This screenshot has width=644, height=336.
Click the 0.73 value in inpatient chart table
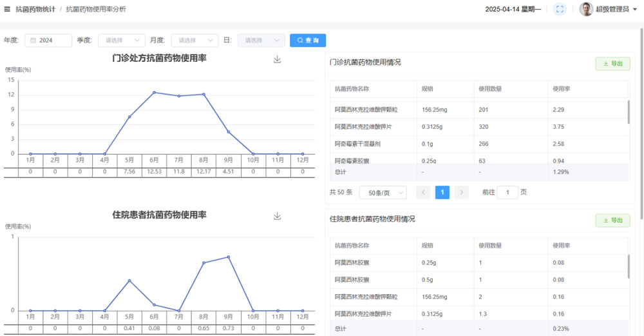point(229,328)
